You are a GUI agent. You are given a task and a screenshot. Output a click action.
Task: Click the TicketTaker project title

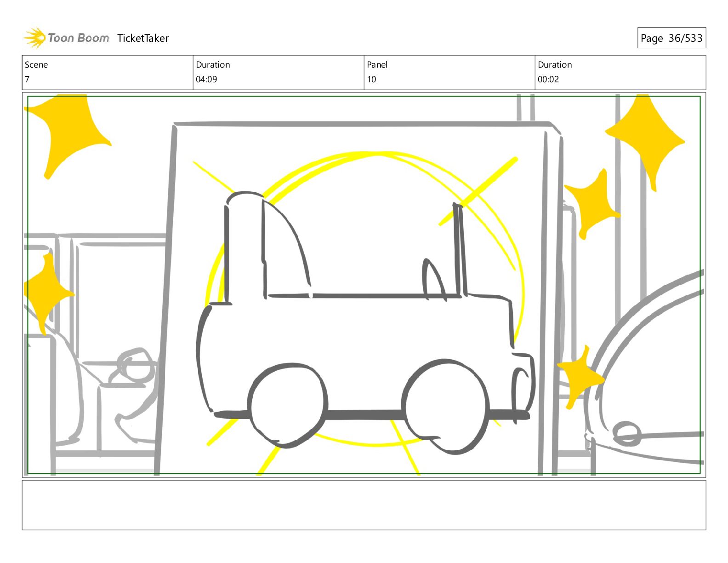pos(143,38)
